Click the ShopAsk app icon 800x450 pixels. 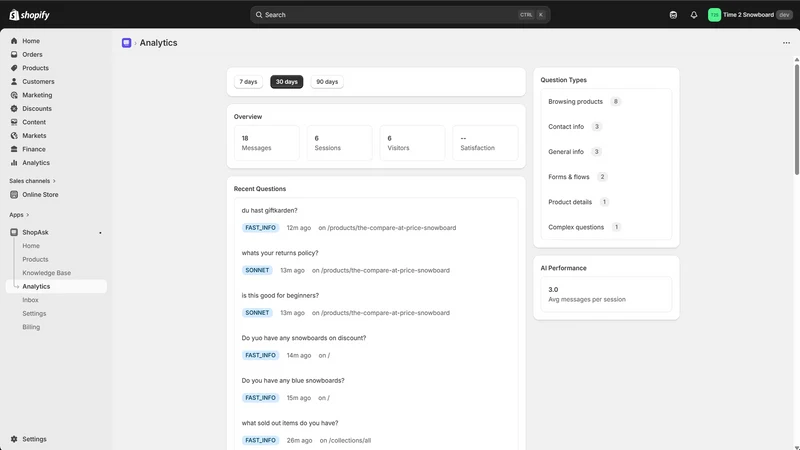click(x=14, y=232)
